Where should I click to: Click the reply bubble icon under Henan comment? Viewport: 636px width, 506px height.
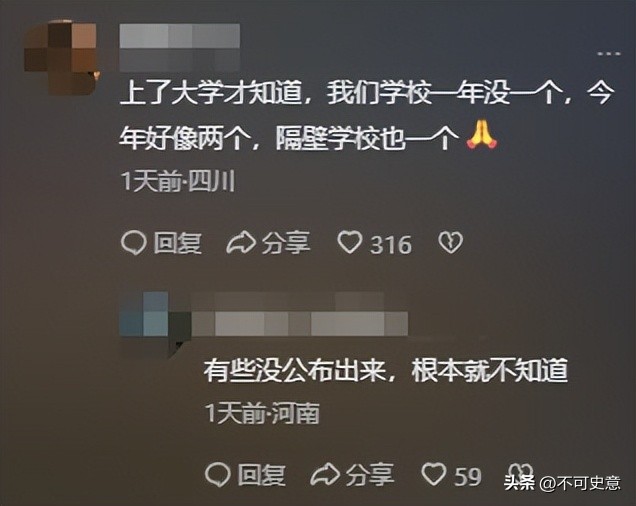pos(217,475)
